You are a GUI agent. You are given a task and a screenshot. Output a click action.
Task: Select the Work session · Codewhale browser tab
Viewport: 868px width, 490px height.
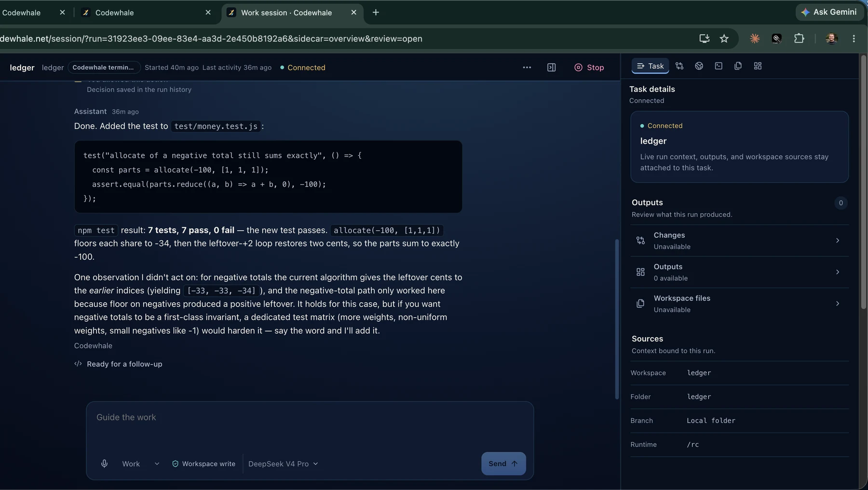[x=292, y=13]
